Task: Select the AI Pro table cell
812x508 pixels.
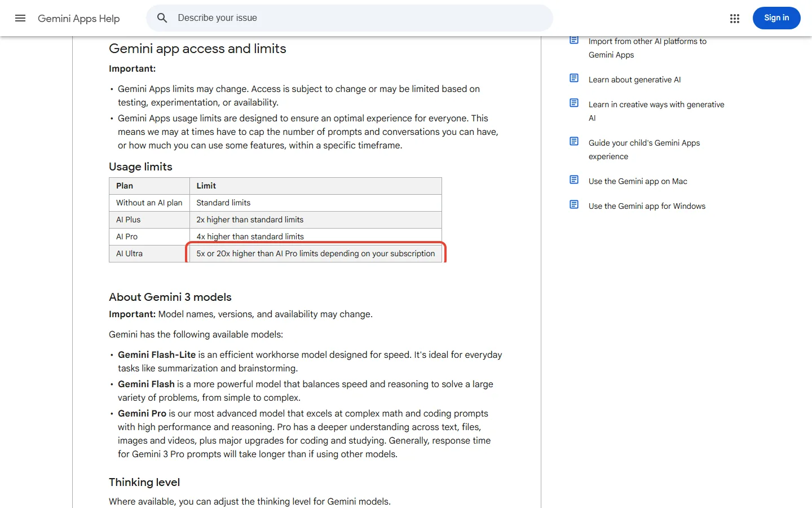Action: (x=149, y=237)
